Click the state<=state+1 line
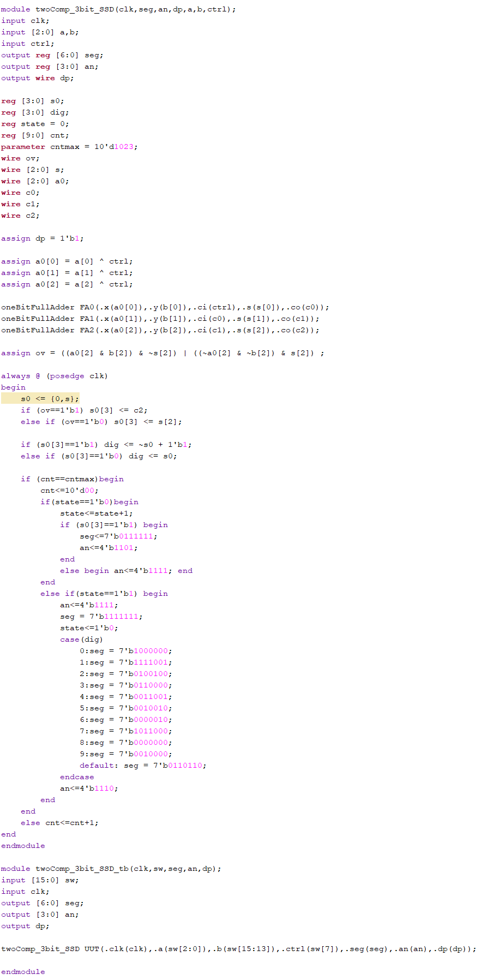The height and width of the screenshot is (980, 488). [x=96, y=513]
